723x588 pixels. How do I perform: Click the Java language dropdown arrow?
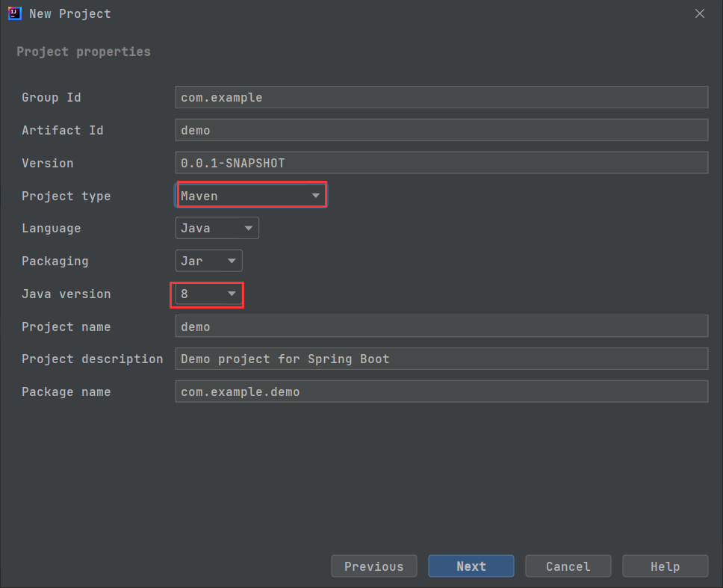point(248,229)
